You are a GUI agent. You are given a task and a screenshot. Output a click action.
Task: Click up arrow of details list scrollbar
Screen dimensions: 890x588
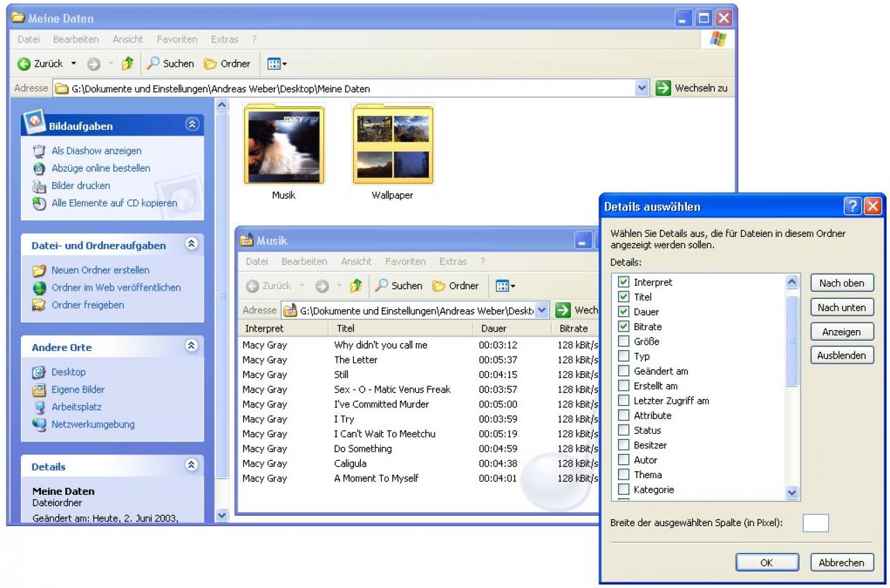click(792, 281)
